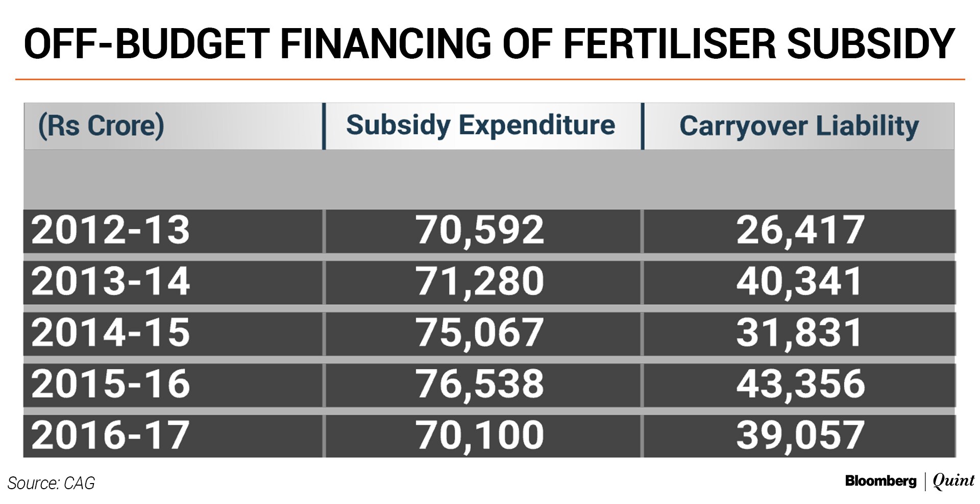Choose the 2016-17 year row label
The width and height of the screenshot is (980, 504).
(x=110, y=436)
